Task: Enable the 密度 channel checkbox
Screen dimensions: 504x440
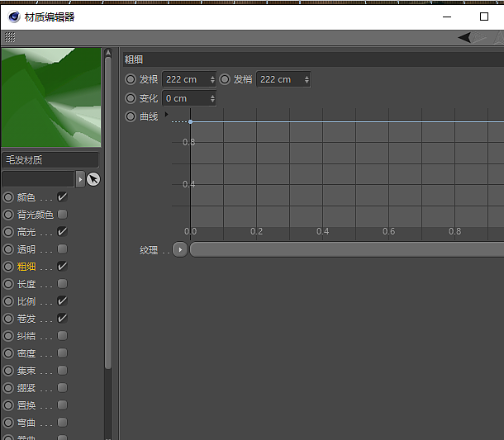Action: pyautogui.click(x=62, y=353)
